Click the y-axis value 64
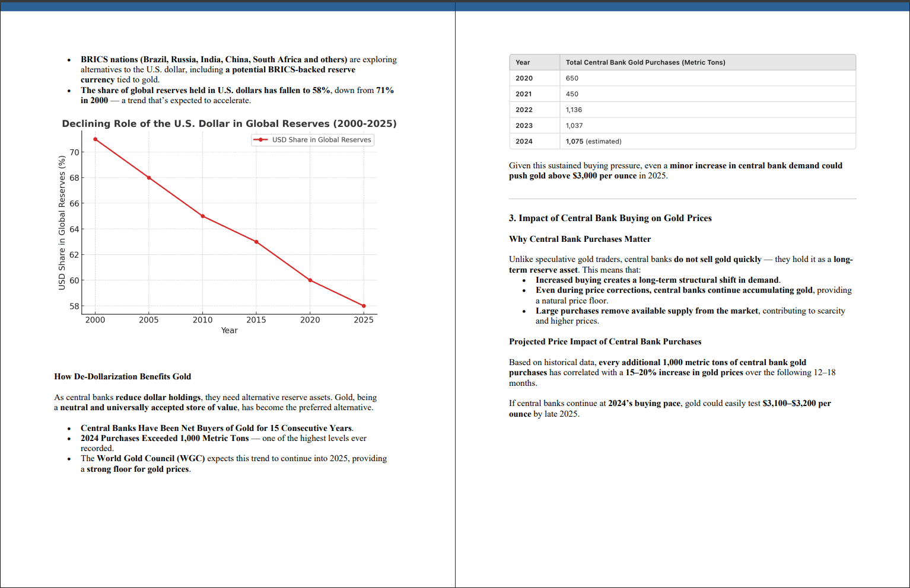910x588 pixels. point(74,229)
